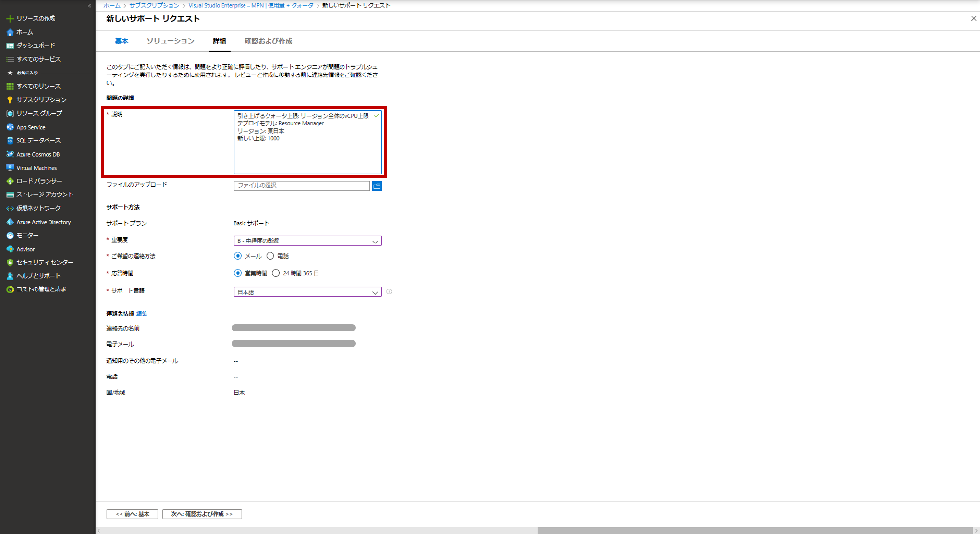This screenshot has width=980, height=534.
Task: Switch to the ソリューション tab
Action: click(x=171, y=41)
